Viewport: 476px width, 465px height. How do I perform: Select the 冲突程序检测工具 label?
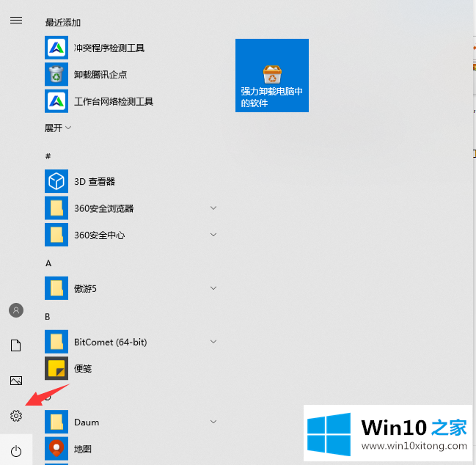(109, 48)
